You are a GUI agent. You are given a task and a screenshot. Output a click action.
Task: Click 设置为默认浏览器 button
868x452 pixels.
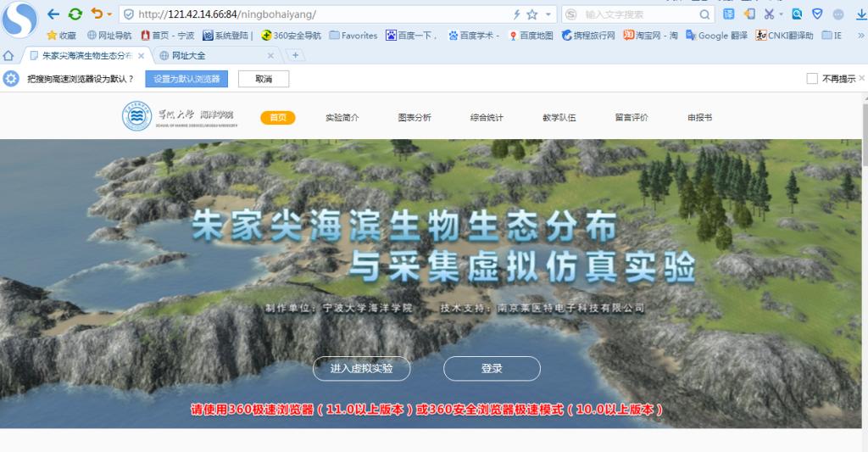186,79
